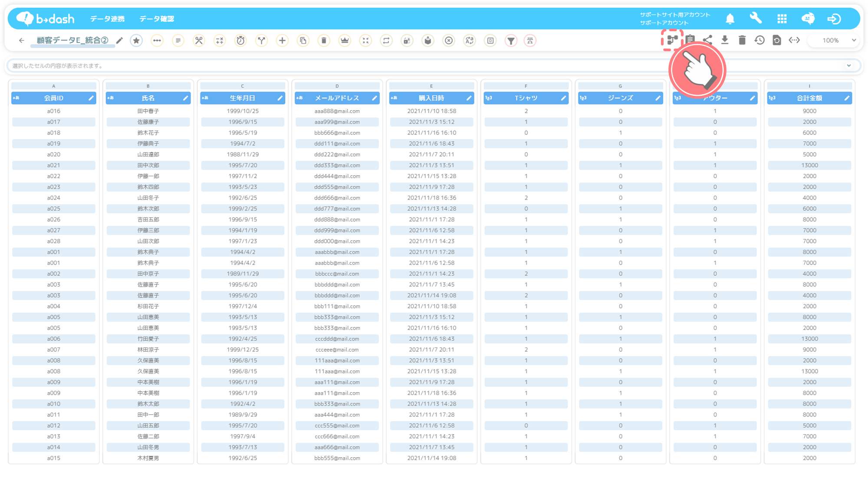This screenshot has height=488, width=868.
Task: Select the 氏名 column header
Action: pyautogui.click(x=148, y=98)
